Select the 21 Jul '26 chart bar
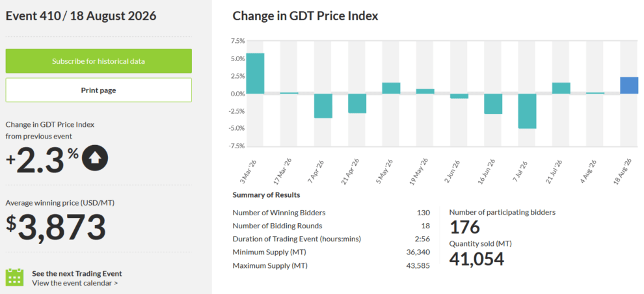Screen dimensions: 644x294 click(x=561, y=88)
